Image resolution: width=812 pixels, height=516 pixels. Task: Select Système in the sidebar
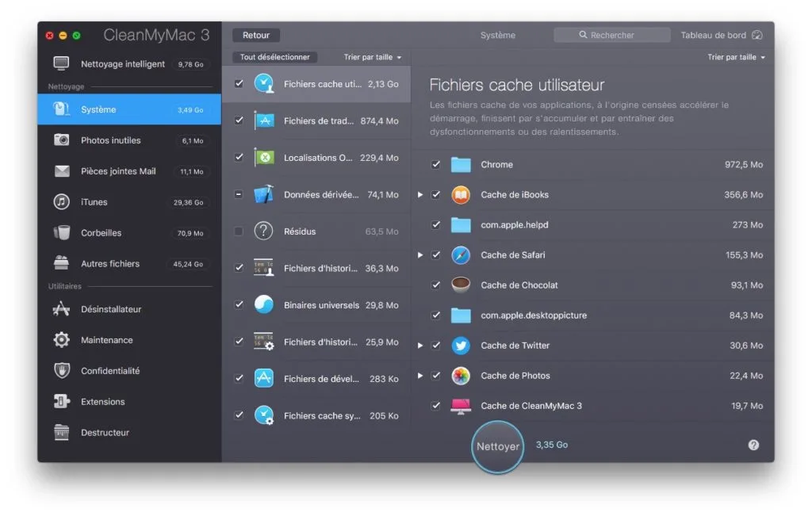click(x=129, y=109)
